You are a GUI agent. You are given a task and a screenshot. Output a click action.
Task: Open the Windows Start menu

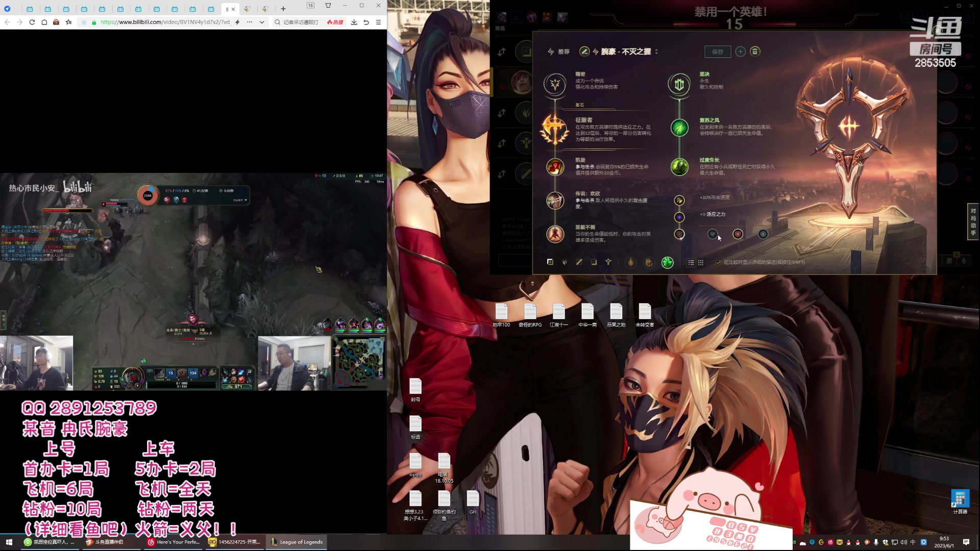tap(9, 542)
